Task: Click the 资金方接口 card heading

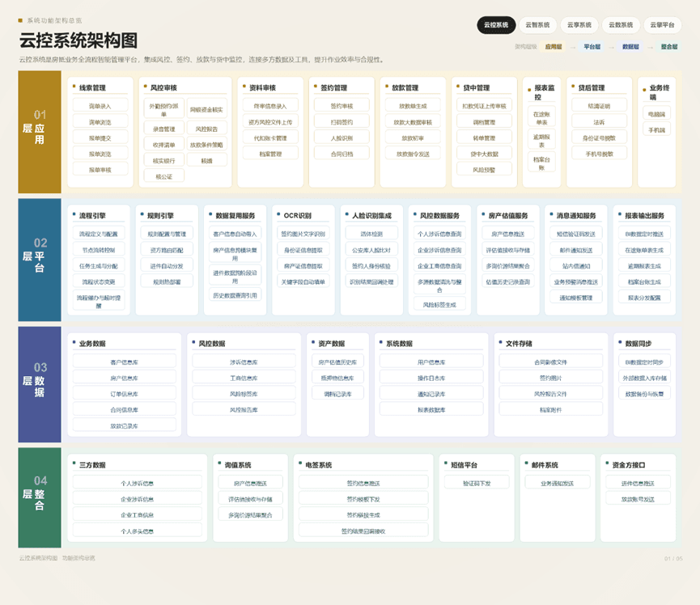Action: (629, 465)
